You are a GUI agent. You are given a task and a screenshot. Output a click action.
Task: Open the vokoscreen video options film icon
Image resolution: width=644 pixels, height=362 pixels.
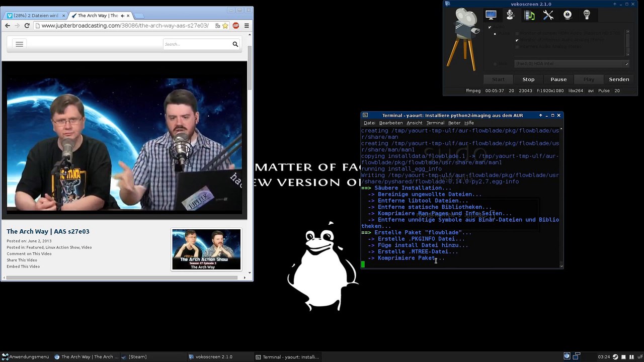(x=529, y=15)
